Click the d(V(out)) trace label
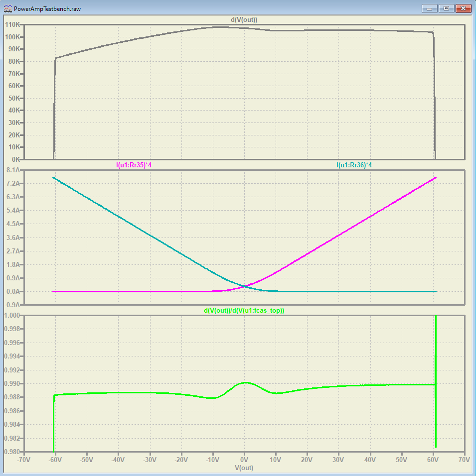This screenshot has height=476, width=476. pyautogui.click(x=244, y=20)
